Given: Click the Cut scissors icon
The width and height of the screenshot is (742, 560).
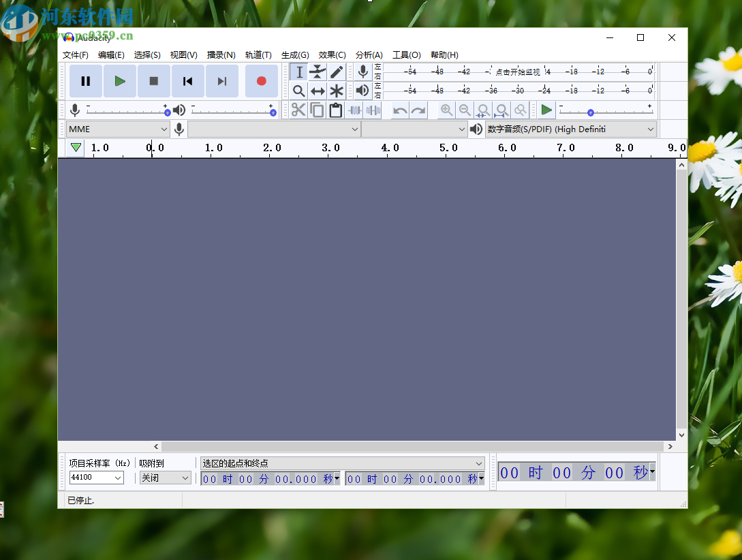Looking at the screenshot, I should pos(298,110).
